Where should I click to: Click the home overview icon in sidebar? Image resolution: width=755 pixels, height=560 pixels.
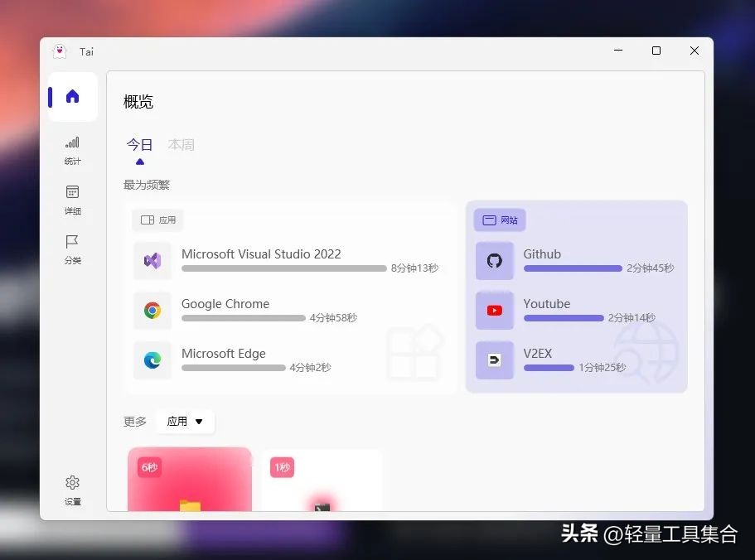(72, 96)
